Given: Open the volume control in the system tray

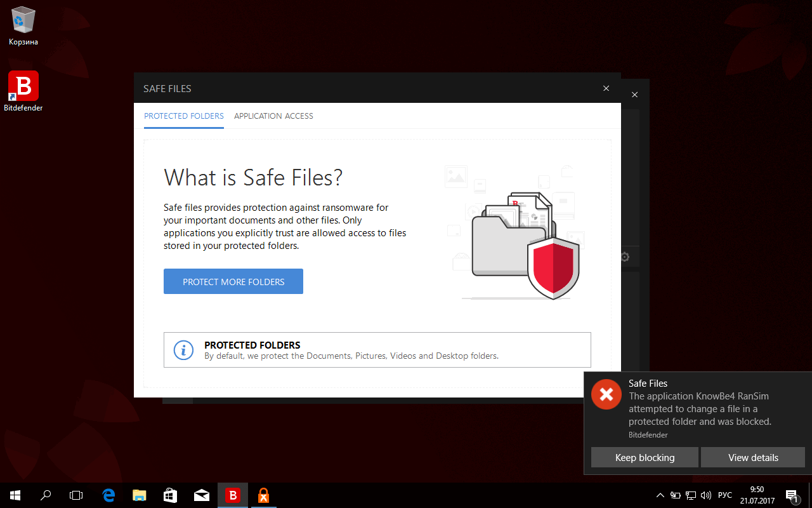Looking at the screenshot, I should click(x=706, y=495).
